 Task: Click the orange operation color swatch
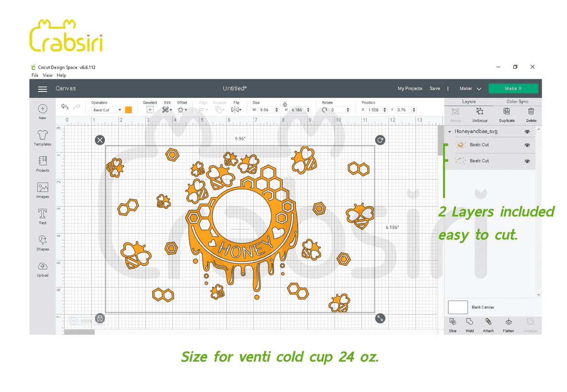128,110
